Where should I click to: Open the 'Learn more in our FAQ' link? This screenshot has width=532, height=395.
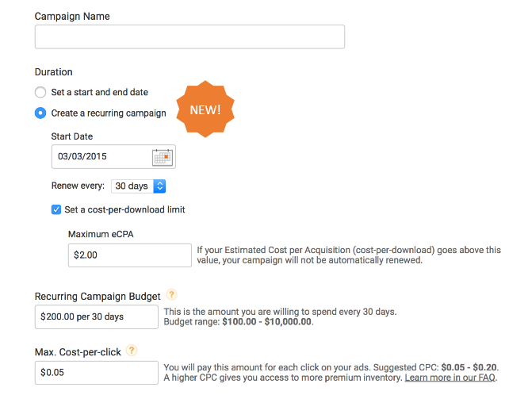[450, 378]
